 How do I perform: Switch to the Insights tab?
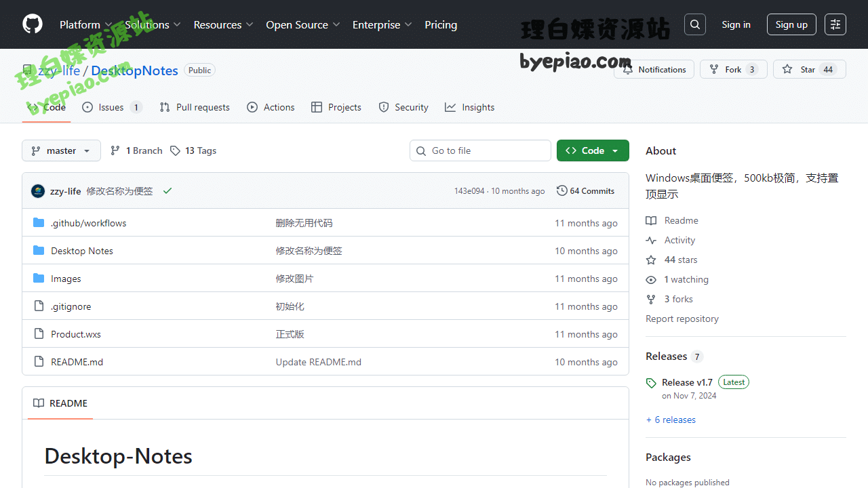click(x=469, y=107)
